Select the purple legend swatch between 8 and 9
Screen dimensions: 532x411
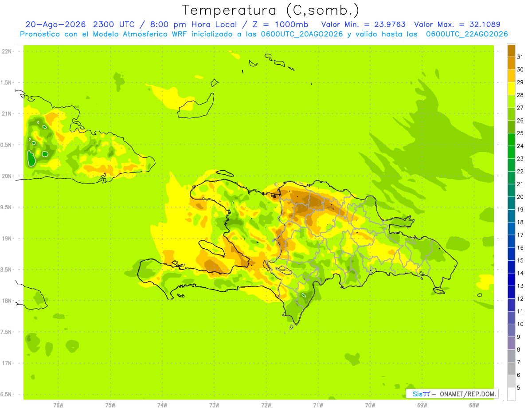pos(511,343)
